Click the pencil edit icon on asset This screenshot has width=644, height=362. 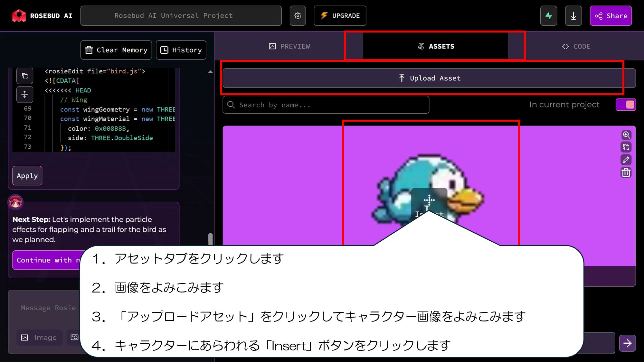coord(626,160)
